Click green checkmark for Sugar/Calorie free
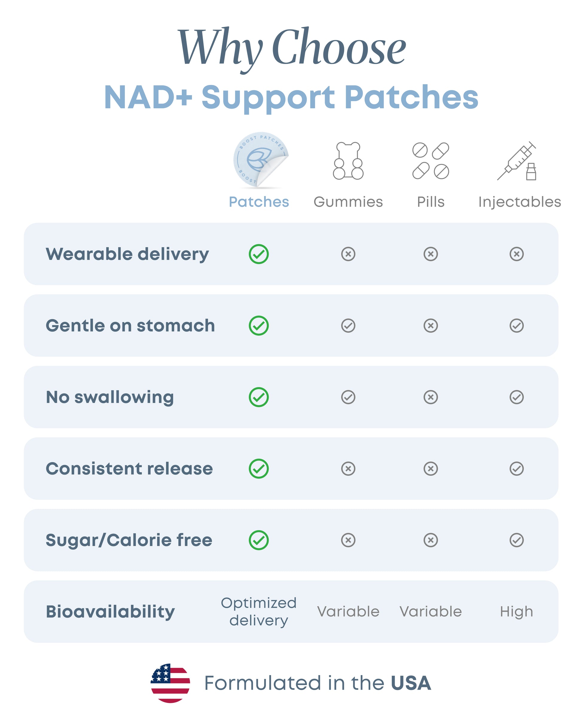Image resolution: width=582 pixels, height=728 pixels. coord(259,540)
